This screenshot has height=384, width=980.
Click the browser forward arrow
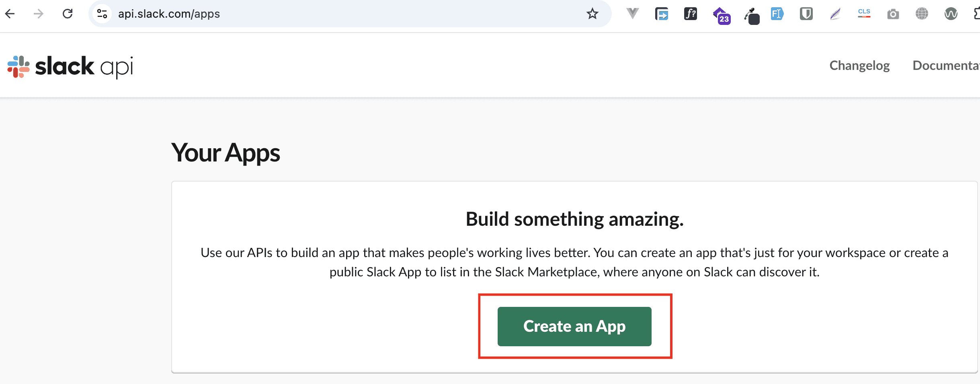(39, 14)
